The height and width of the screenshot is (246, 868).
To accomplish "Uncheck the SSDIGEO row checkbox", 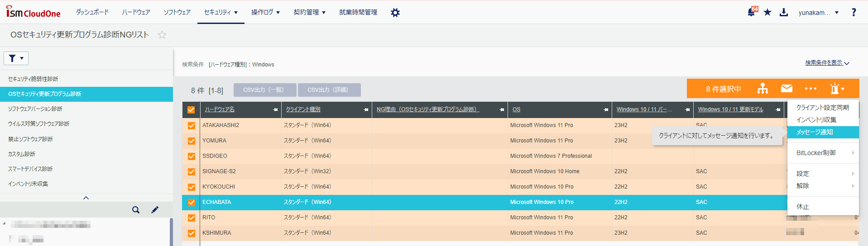I will pyautogui.click(x=192, y=156).
